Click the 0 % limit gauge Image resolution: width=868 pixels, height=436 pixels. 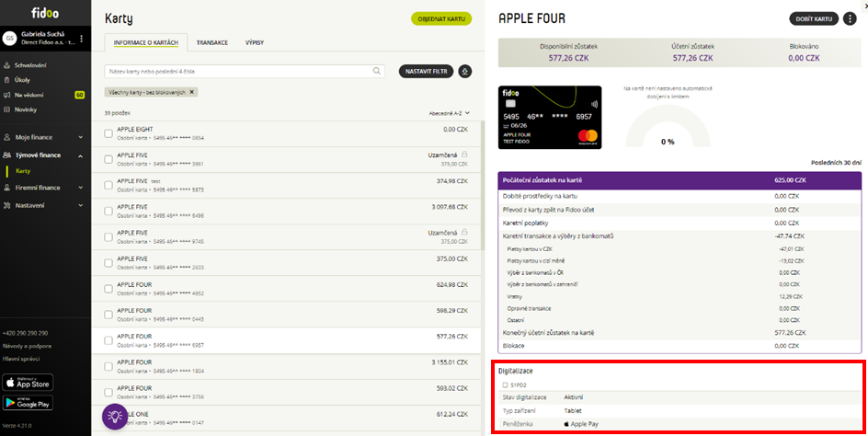coord(668,126)
